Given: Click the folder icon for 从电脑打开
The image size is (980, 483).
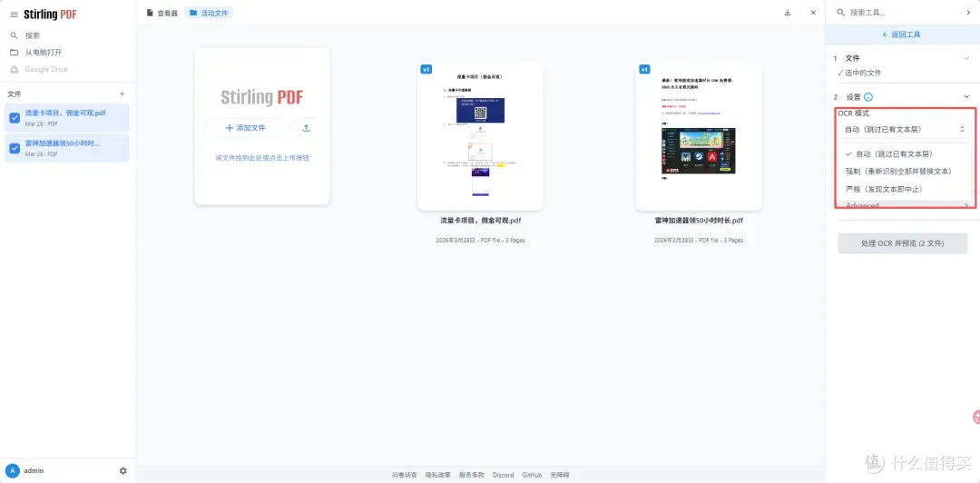Looking at the screenshot, I should 14,53.
